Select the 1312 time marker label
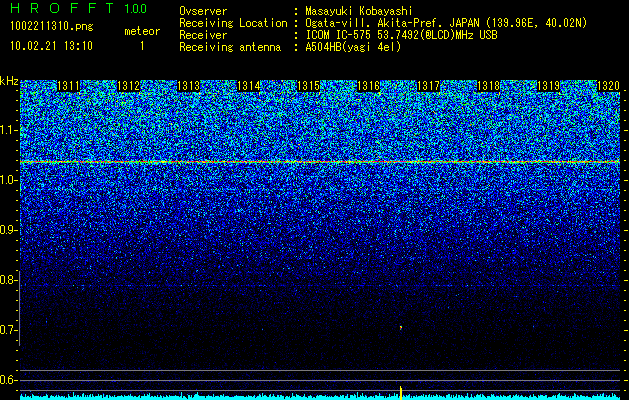 [x=128, y=86]
